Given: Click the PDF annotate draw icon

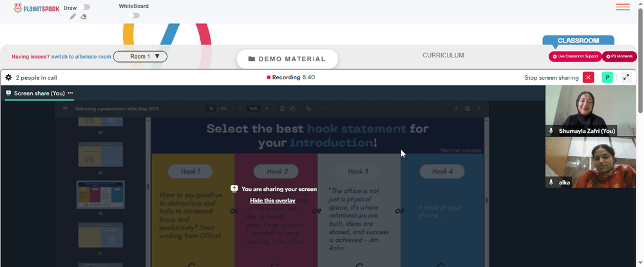Looking at the screenshot, I should pyautogui.click(x=308, y=108).
